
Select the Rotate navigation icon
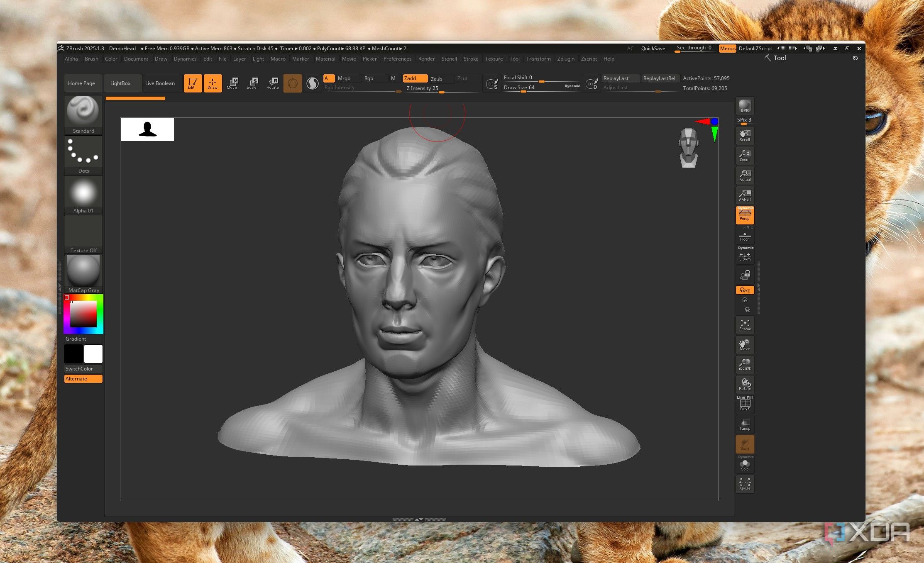tap(744, 384)
